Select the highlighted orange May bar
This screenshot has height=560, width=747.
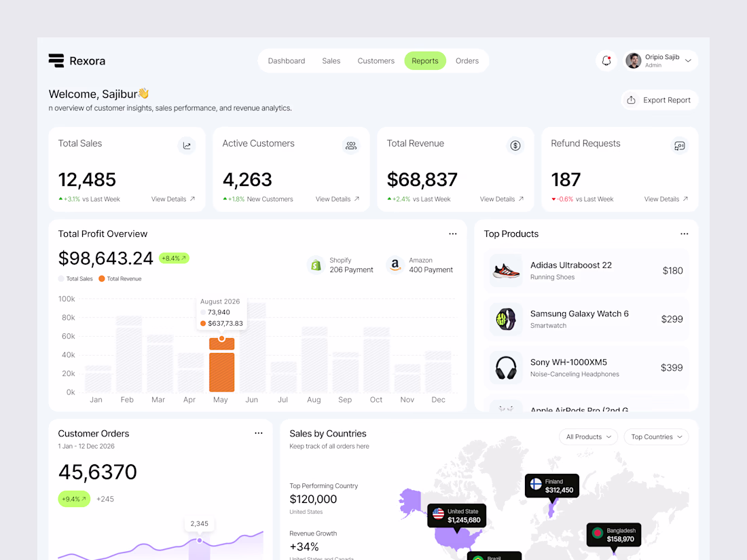click(x=221, y=365)
